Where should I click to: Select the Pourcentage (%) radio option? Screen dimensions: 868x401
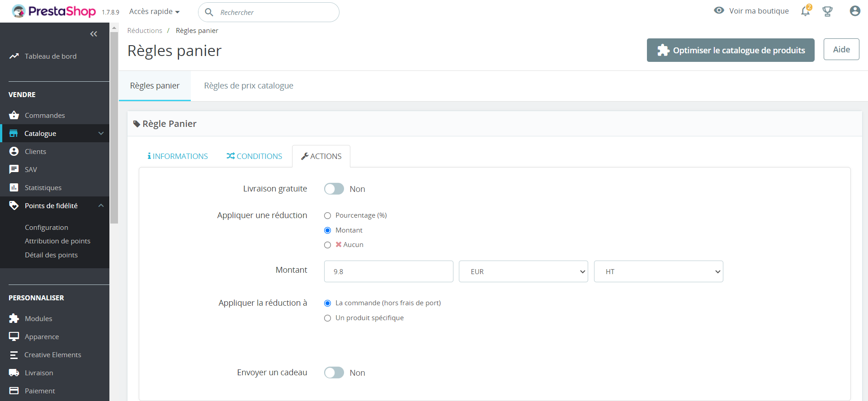tap(328, 216)
